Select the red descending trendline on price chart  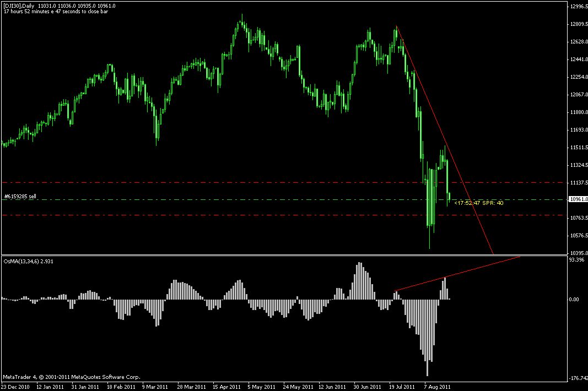(x=445, y=140)
